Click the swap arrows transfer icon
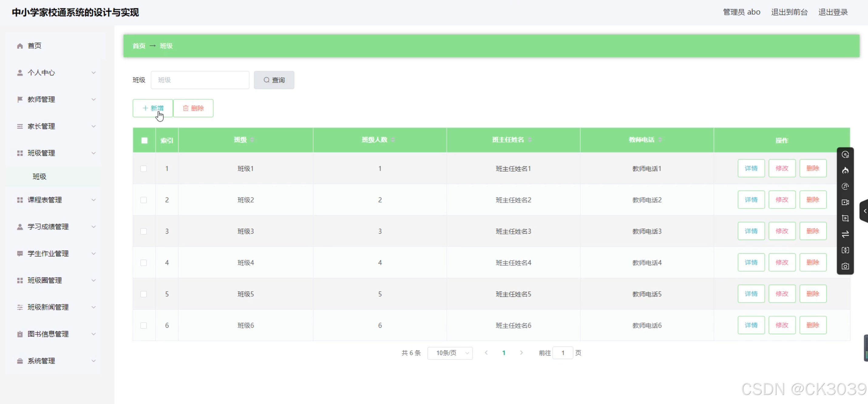Viewport: 868px width, 404px height. [x=845, y=235]
